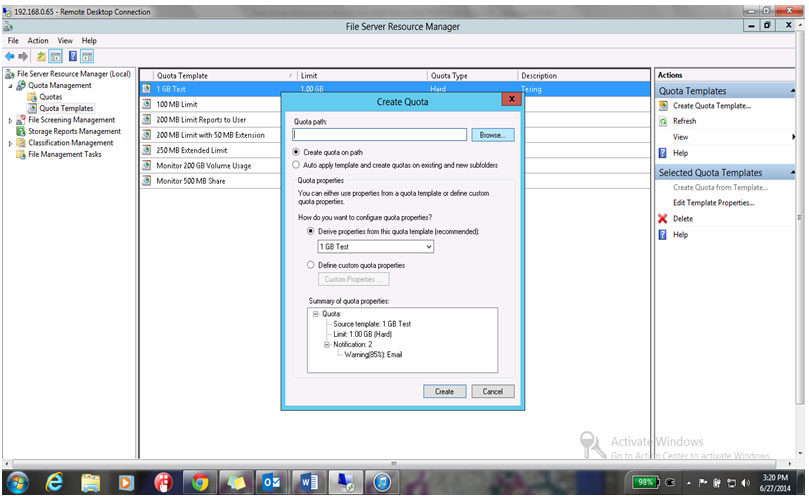Image resolution: width=809 pixels, height=500 pixels.
Task: Click the red Delete X icon
Action: click(x=663, y=219)
